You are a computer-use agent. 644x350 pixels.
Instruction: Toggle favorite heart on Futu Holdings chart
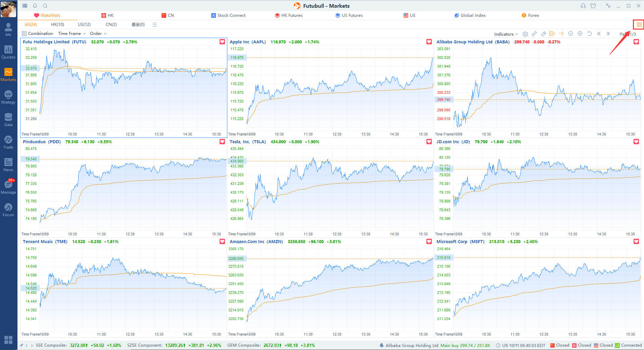tap(222, 42)
